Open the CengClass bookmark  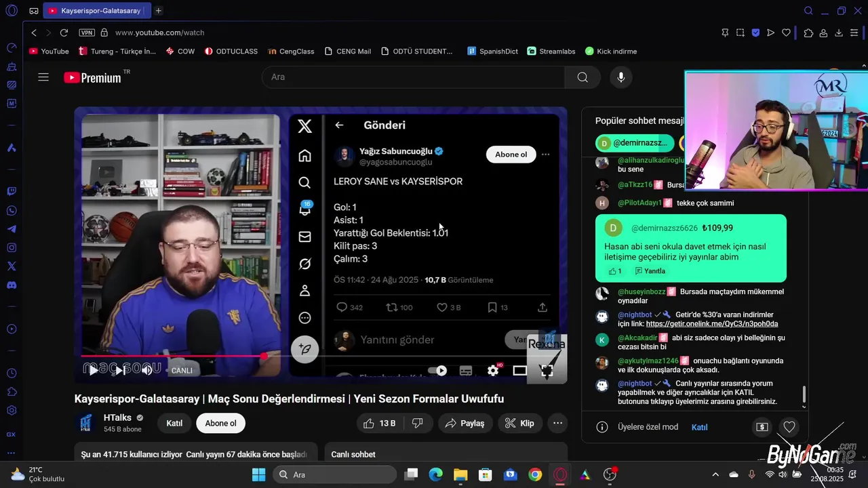click(291, 52)
